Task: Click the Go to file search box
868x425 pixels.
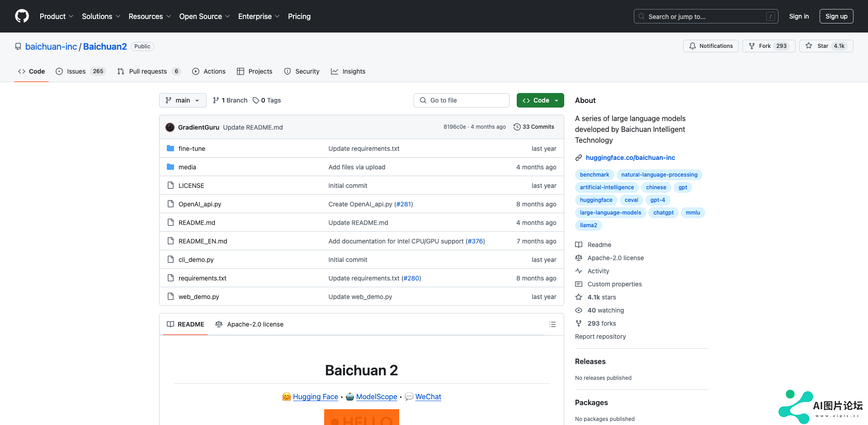Action: pos(462,100)
